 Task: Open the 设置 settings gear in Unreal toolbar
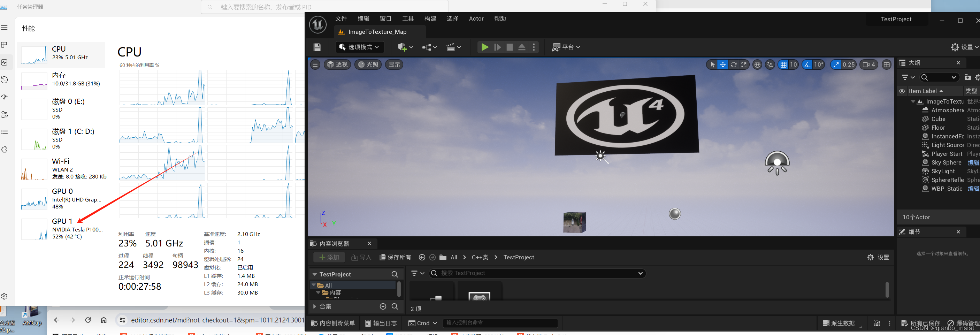coord(964,47)
